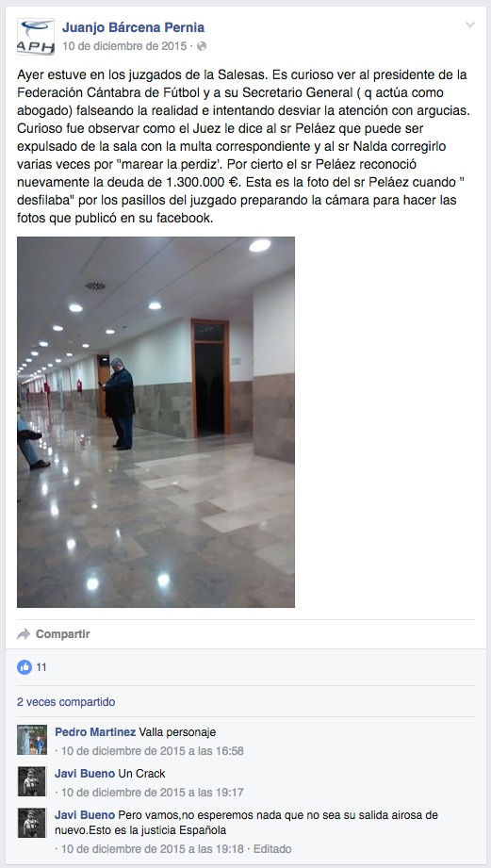Click Pedro Martinez's avatar thumbnail
Screen dimensions: 491x868
[x=31, y=740]
